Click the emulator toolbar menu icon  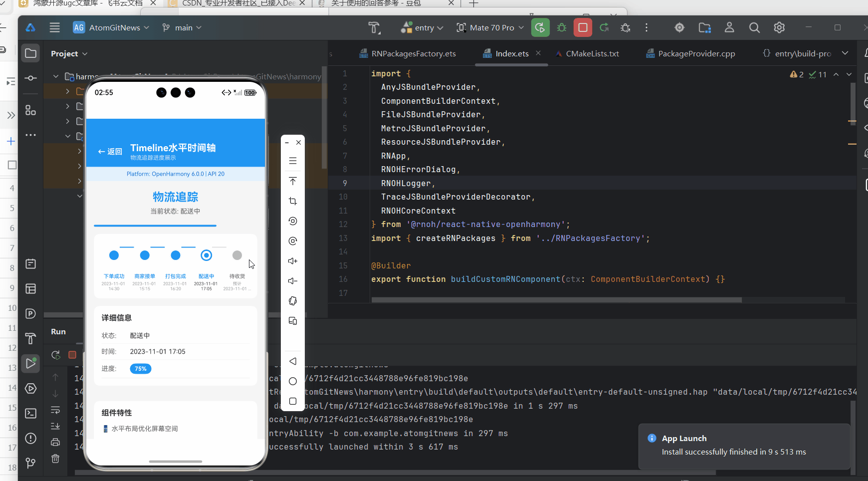pos(293,161)
